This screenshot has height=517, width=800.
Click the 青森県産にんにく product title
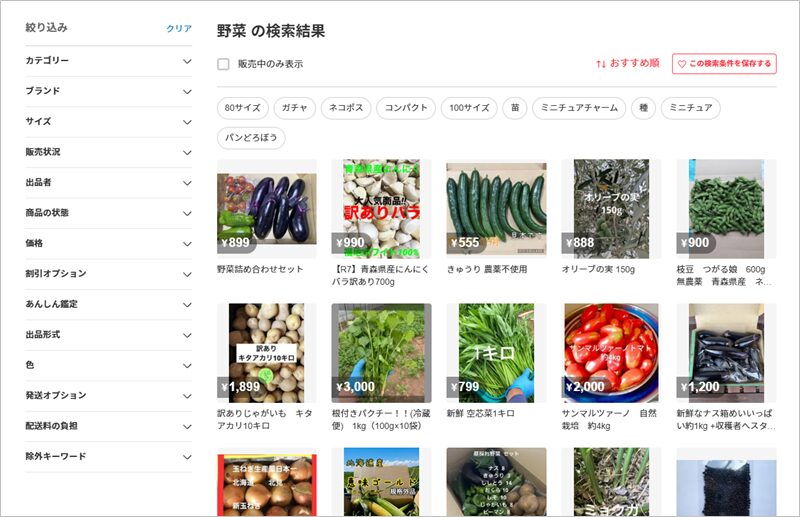click(x=381, y=275)
